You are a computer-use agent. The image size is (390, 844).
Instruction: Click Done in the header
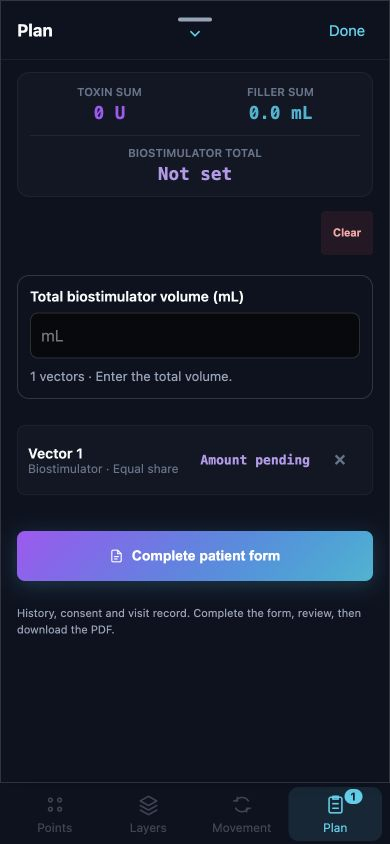click(347, 31)
